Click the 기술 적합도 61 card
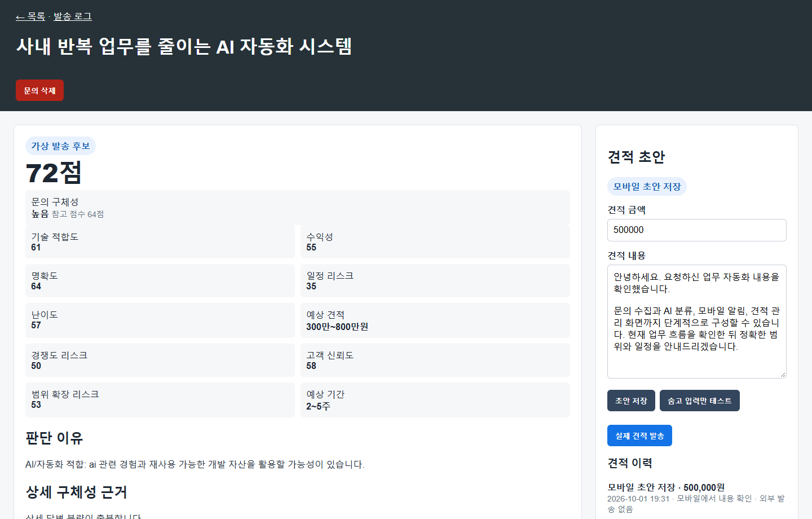 pos(160,241)
